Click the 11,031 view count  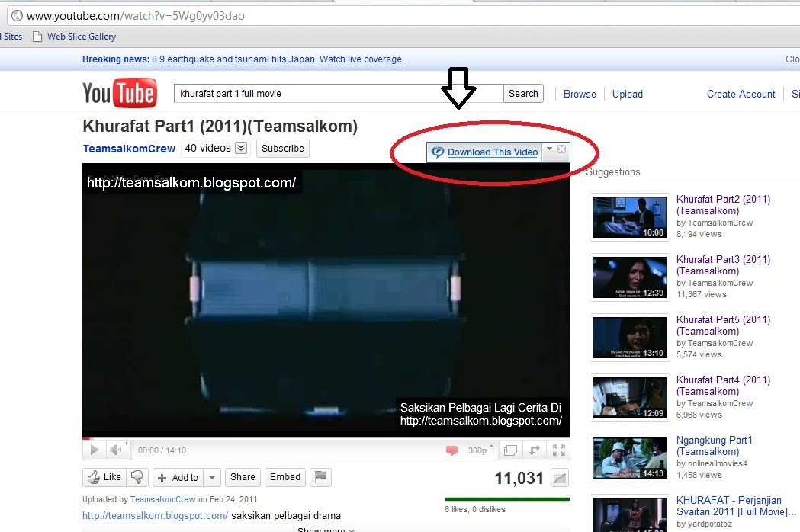(x=519, y=478)
